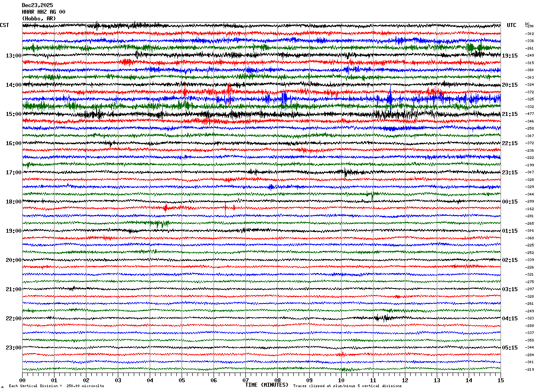Click the Traces clipped footer note
The width and height of the screenshot is (536, 392).
point(347,386)
